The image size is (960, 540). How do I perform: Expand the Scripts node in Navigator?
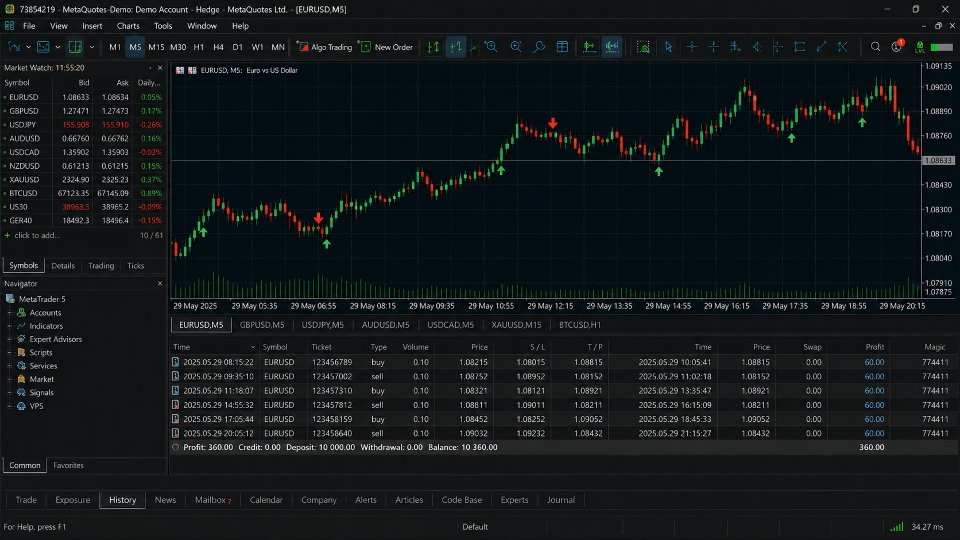10,353
